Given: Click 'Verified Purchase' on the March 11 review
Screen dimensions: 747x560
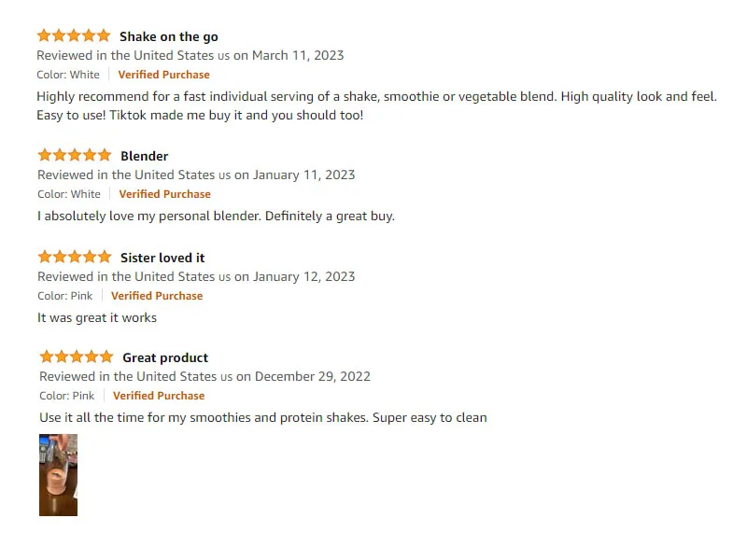Looking at the screenshot, I should point(163,75).
